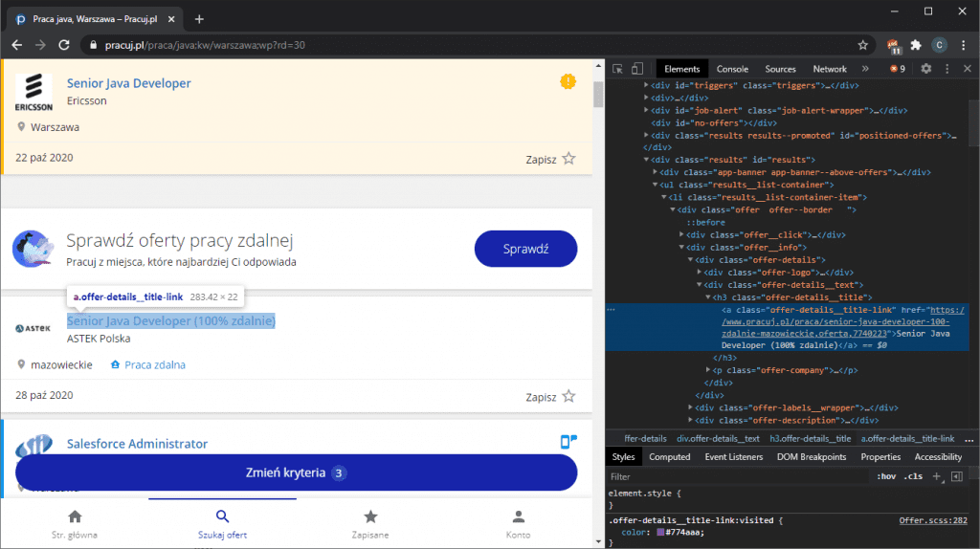This screenshot has width=980, height=549.
Task: Open the Event Listeners tab
Action: coord(734,457)
